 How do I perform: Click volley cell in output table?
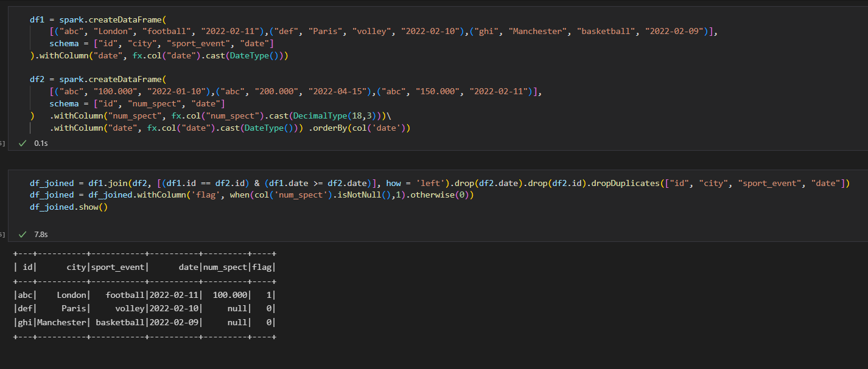coord(130,309)
